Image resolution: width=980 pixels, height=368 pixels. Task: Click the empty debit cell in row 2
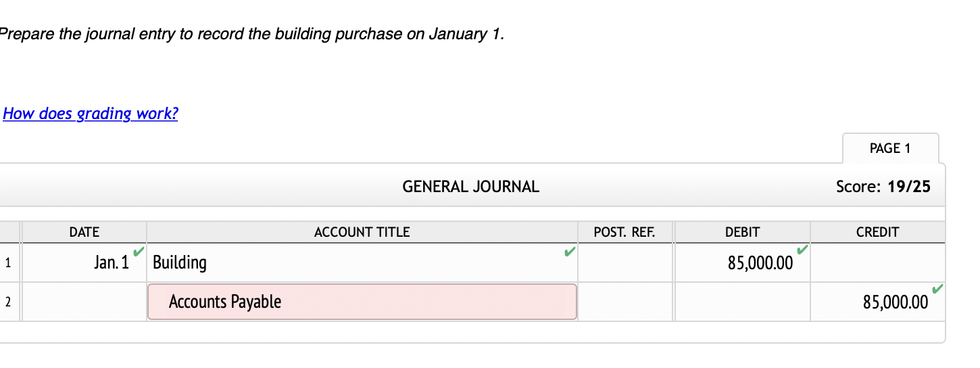[742, 302]
